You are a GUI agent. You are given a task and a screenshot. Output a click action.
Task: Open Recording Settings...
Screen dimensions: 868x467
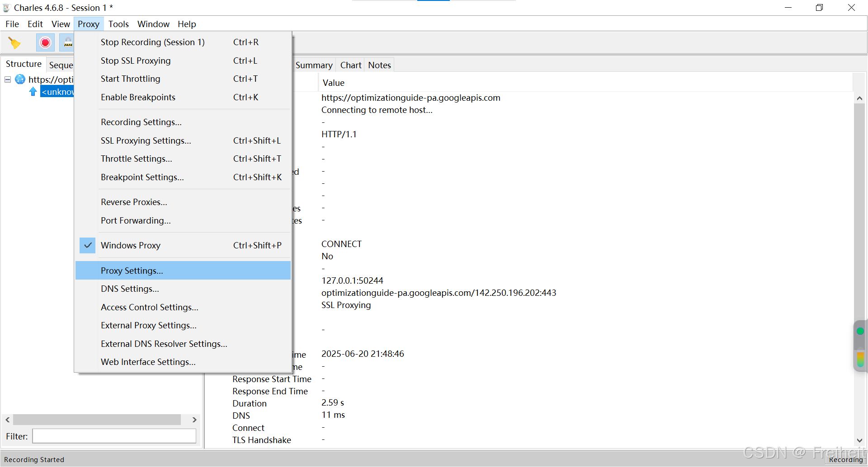(x=183, y=122)
